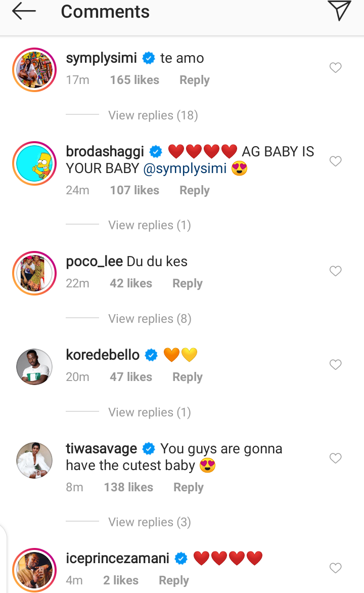Tap heart on tiwasavage's comment
364x593 pixels.
pyautogui.click(x=336, y=458)
